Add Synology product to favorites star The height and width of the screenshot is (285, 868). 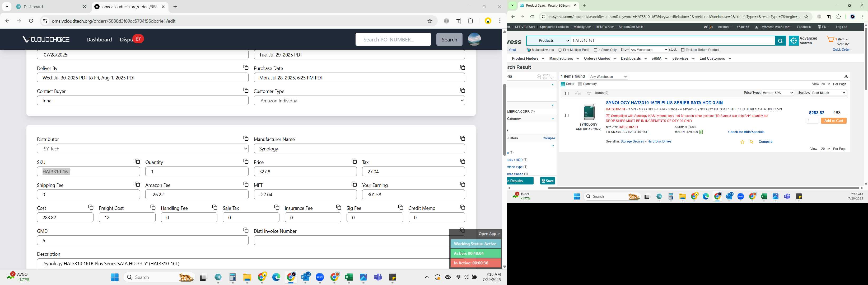742,142
